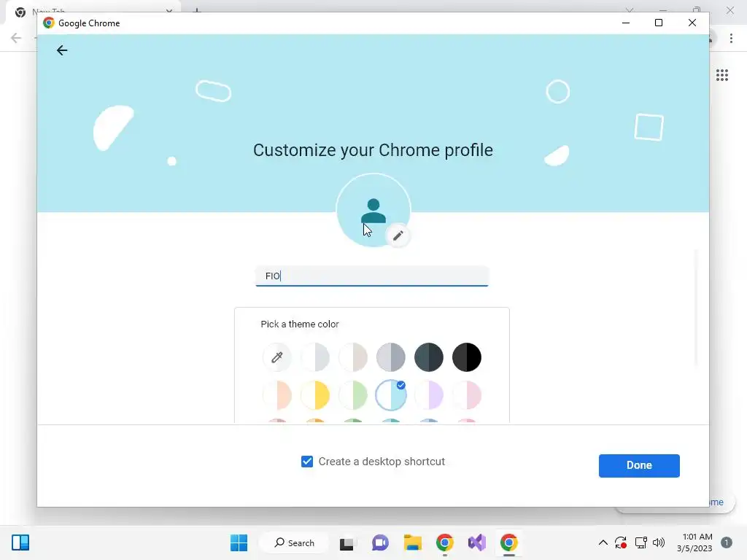Select the warm beige theme color
747x560 pixels.
tap(353, 357)
